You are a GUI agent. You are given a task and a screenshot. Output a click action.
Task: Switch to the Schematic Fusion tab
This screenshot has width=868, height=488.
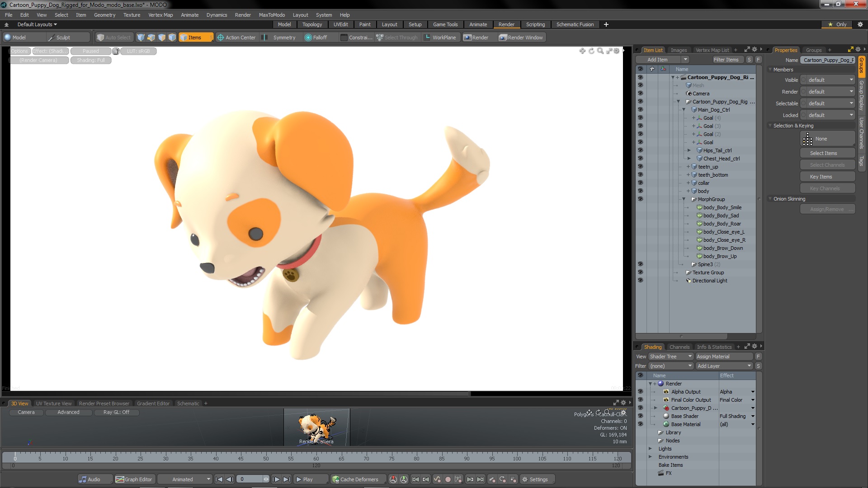pyautogui.click(x=575, y=24)
